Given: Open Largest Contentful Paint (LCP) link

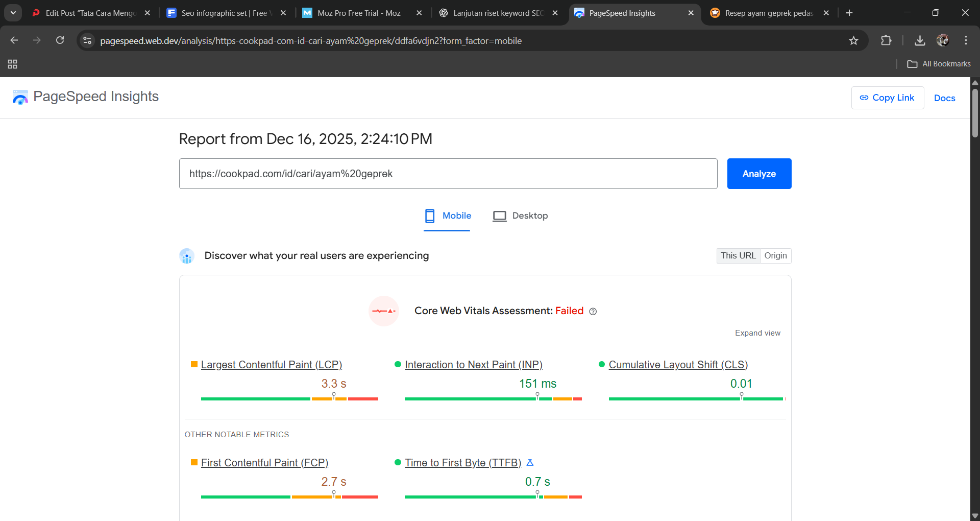Looking at the screenshot, I should (272, 365).
